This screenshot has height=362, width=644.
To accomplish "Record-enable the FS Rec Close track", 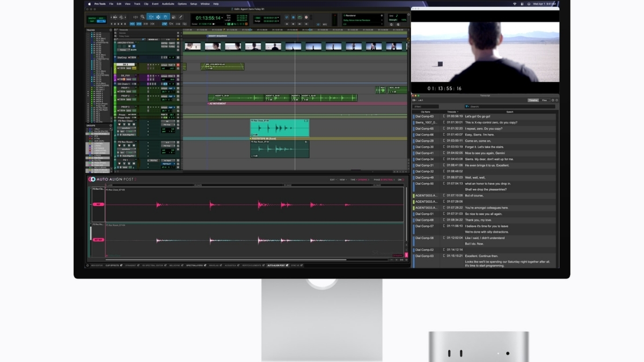I will point(119,124).
